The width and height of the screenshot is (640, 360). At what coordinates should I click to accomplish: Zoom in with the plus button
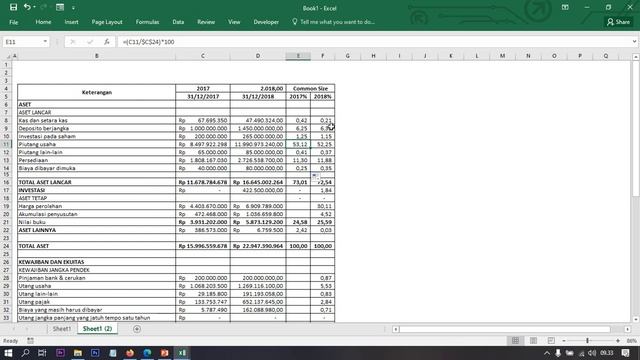pyautogui.click(x=618, y=340)
